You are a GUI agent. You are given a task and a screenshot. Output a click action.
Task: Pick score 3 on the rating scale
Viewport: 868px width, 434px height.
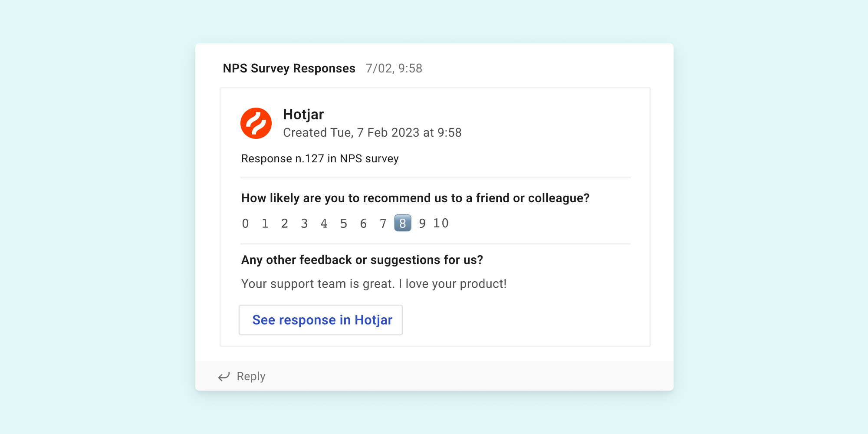click(x=304, y=224)
